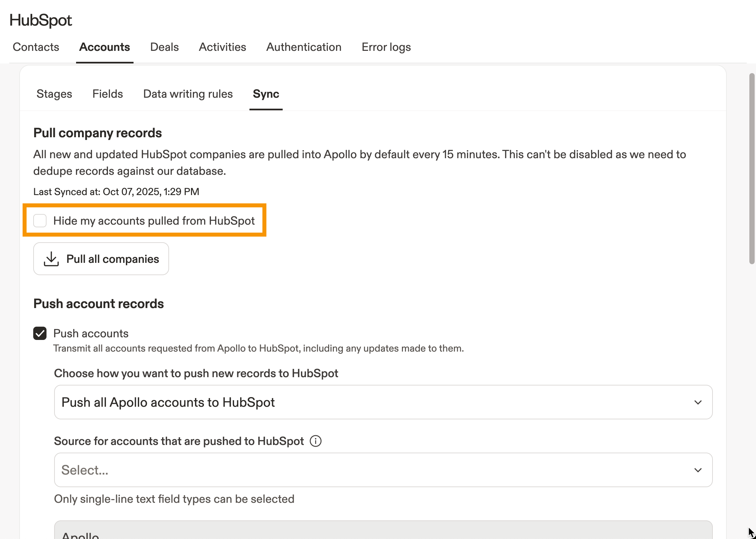
Task: Enable Hide my accounts pulled from HubSpot
Action: 40,221
